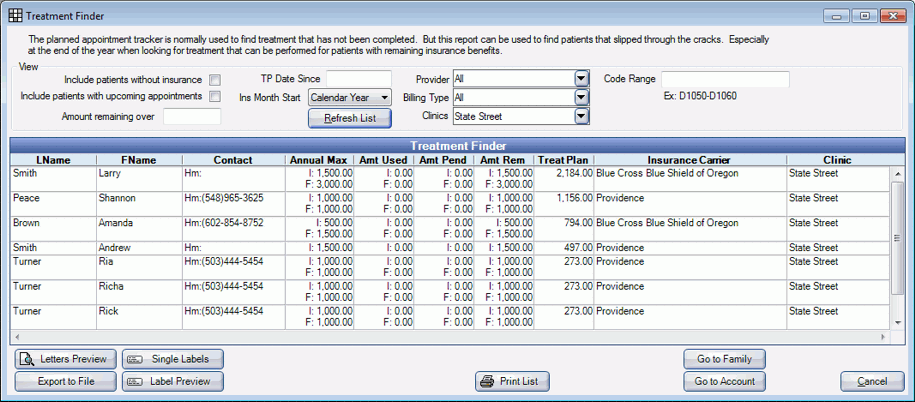
Task: Sort by Treat Plan column header
Action: click(564, 160)
